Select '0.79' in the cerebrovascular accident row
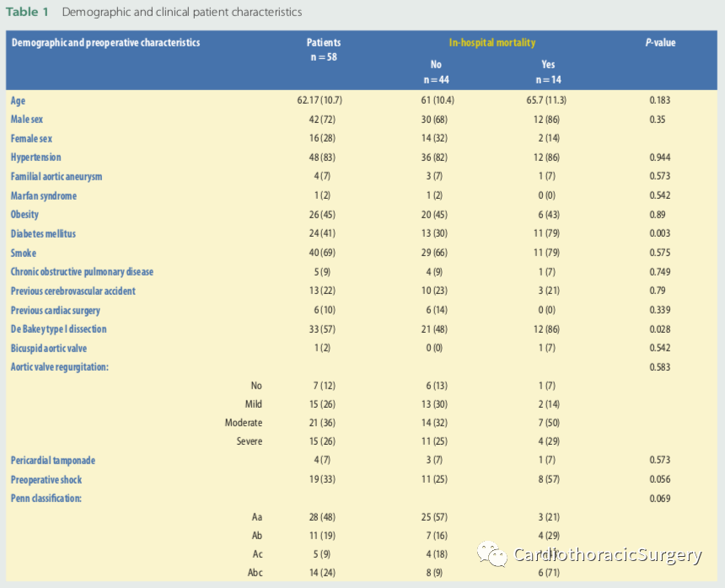This screenshot has width=725, height=588. (657, 291)
